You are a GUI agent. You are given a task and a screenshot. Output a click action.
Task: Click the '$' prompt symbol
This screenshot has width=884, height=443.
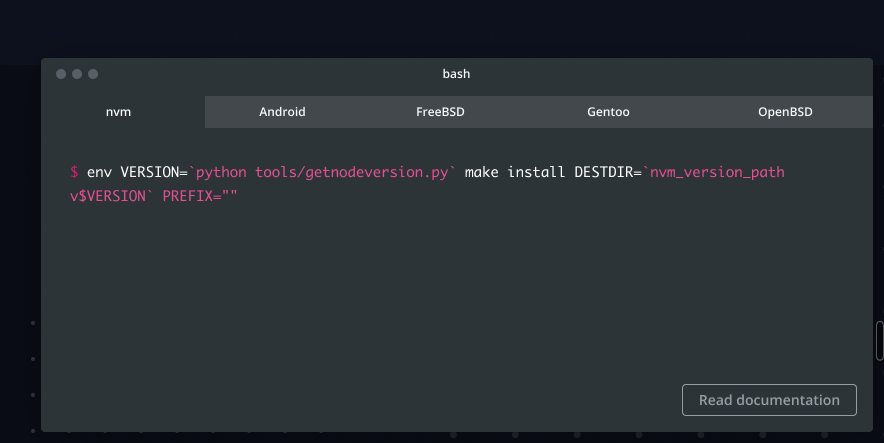(74, 172)
